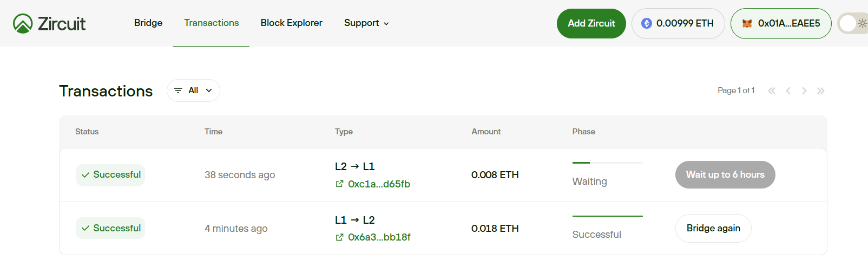Go to first page double-chevron icon
This screenshot has width=868, height=266.
[x=772, y=90]
